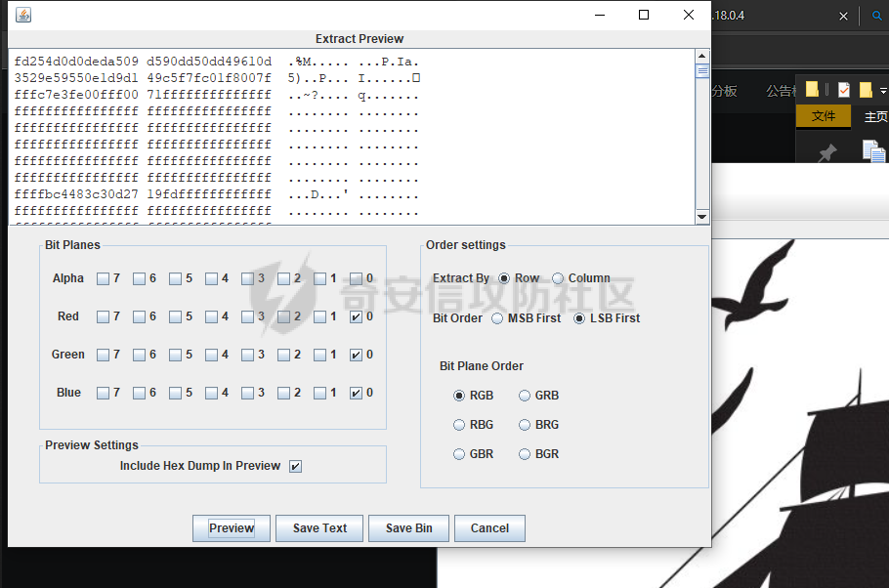Uncheck Blue bit plane 0 checkbox
The height and width of the screenshot is (588, 889).
(x=356, y=393)
